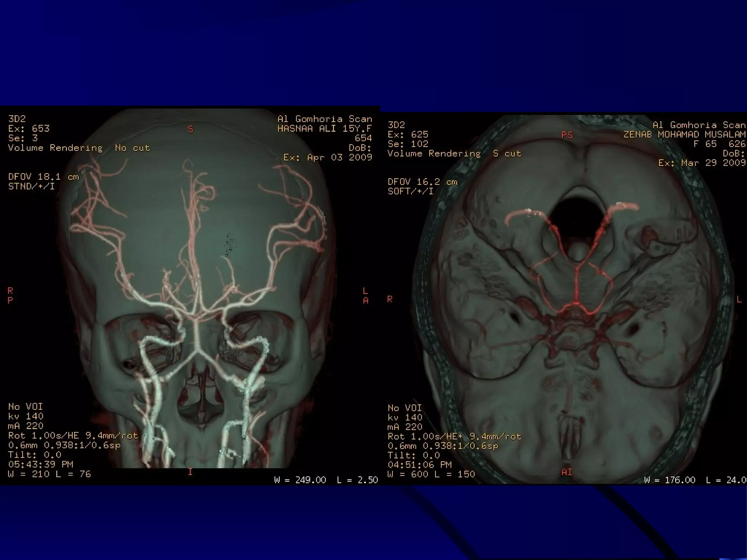
Task: Click the 'Ex: Mar 29 2009' exam date
Action: coord(702,163)
